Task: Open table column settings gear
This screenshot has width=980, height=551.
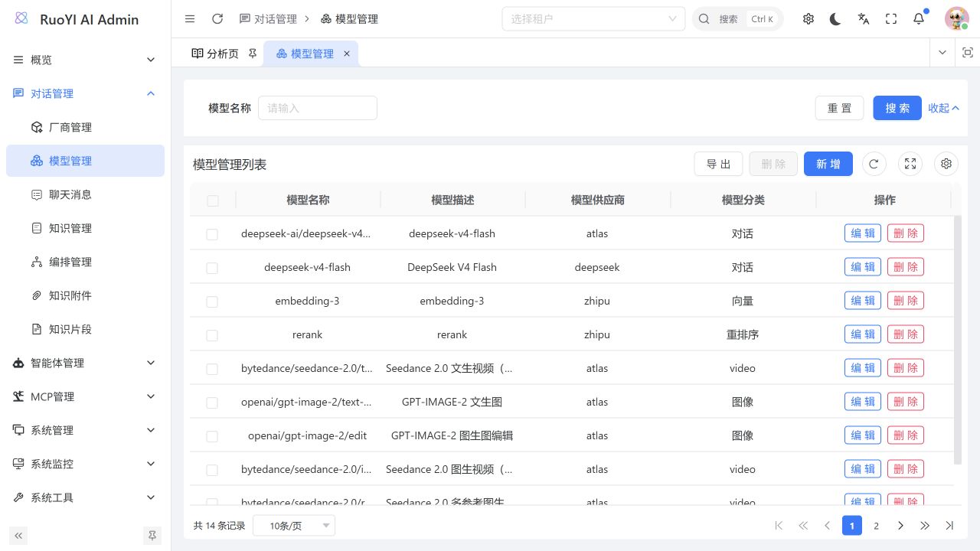Action: click(946, 164)
